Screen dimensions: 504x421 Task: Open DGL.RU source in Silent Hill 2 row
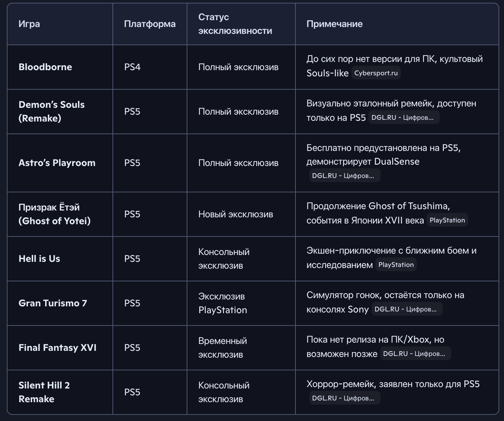tap(344, 398)
